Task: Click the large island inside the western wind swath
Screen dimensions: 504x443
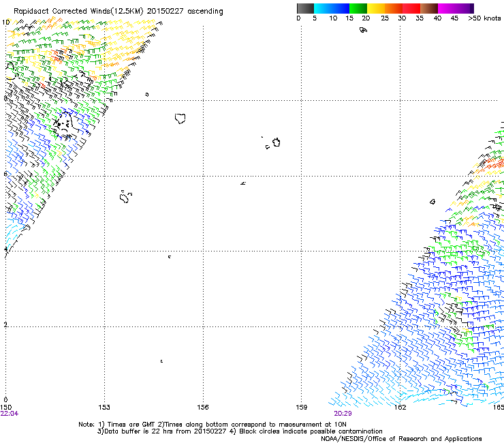Action: (x=64, y=125)
